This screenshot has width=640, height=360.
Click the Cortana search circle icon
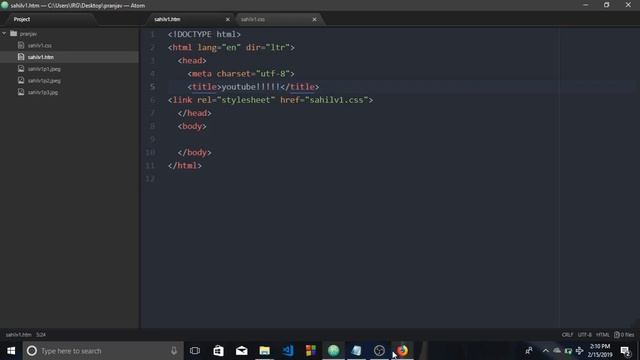click(x=32, y=351)
